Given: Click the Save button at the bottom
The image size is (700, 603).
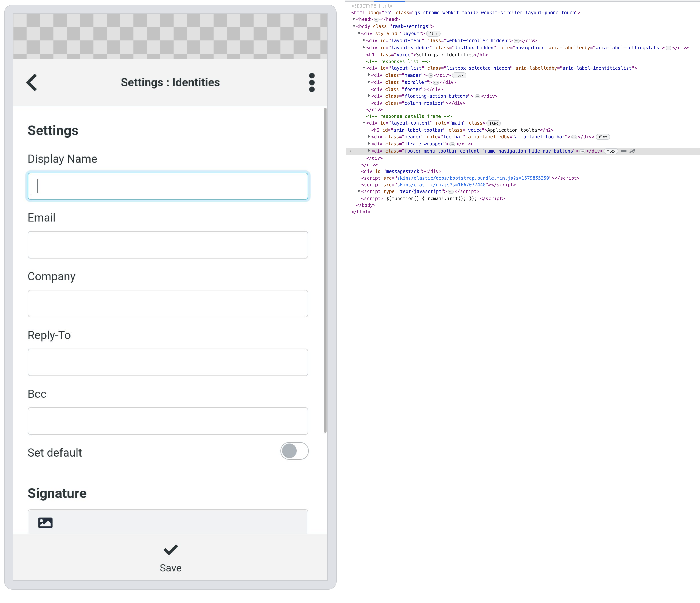Looking at the screenshot, I should tap(170, 568).
